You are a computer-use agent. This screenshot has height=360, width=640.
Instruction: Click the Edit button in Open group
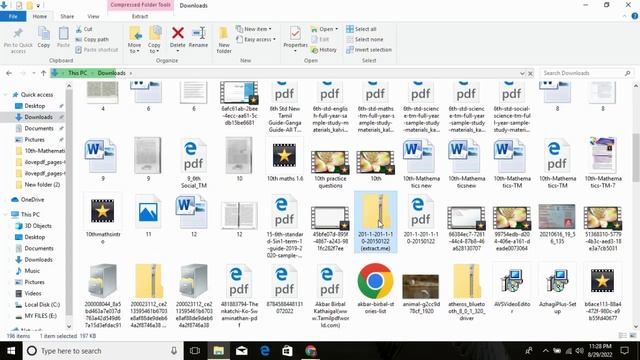320,40
